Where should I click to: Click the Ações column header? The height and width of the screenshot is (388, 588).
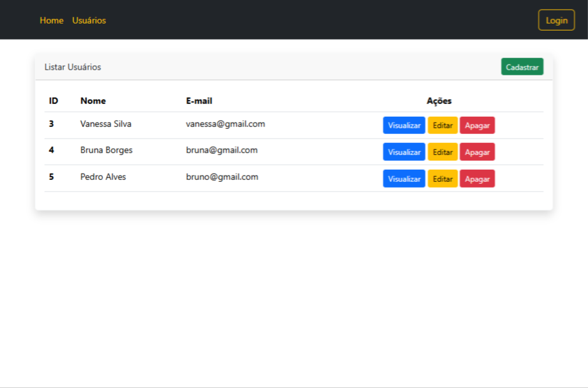[x=439, y=101]
